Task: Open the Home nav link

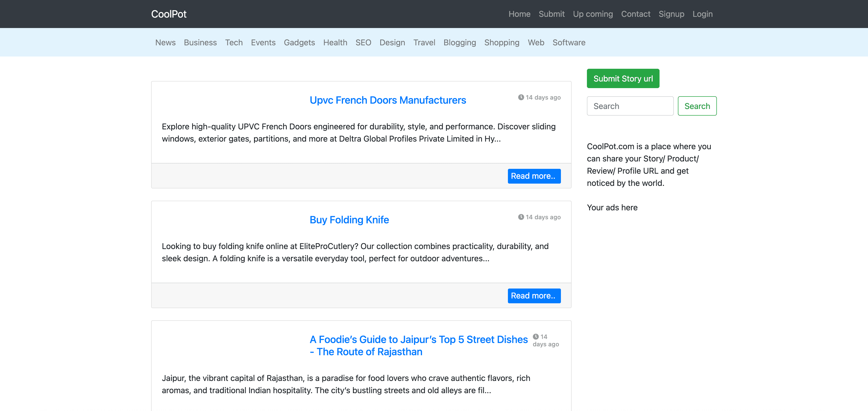Action: click(x=519, y=14)
